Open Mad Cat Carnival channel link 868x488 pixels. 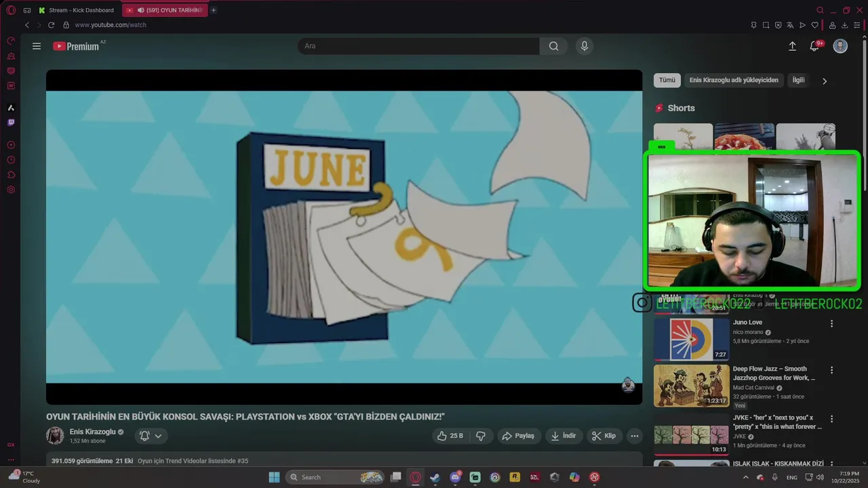[x=753, y=388]
